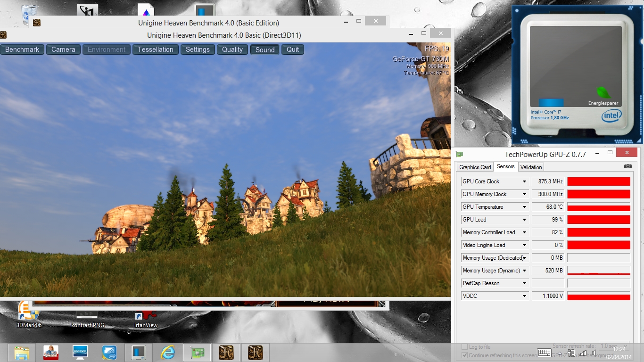The width and height of the screenshot is (644, 362).
Task: Quit the Heaven benchmark via Quit
Action: 293,49
